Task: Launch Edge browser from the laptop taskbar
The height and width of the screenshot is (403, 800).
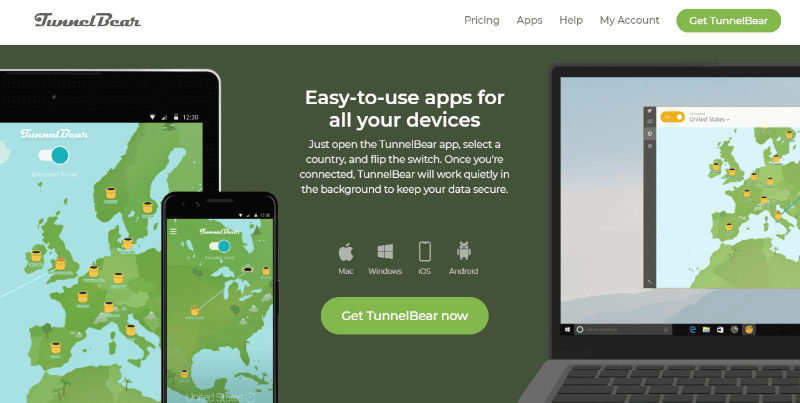Action: (692, 330)
